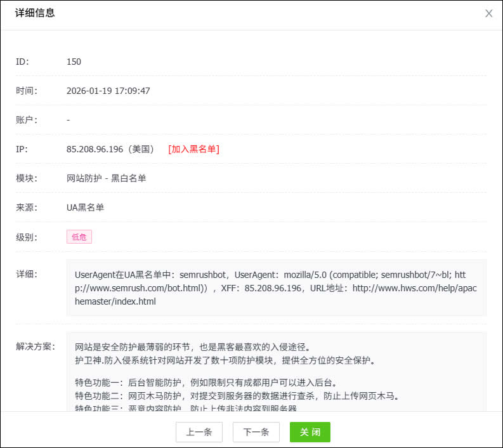The width and height of the screenshot is (503, 448).
Task: Go to the next record with 下一条
Action: coord(256,432)
